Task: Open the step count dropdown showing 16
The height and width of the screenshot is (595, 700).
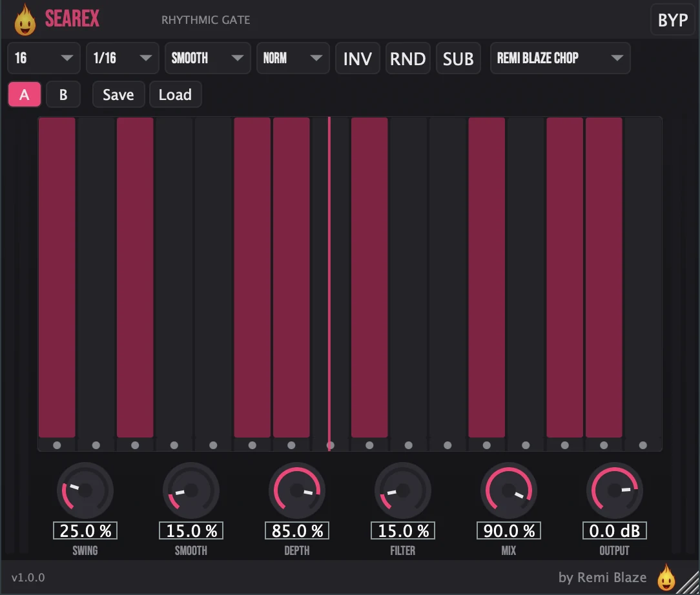Action: tap(44, 58)
